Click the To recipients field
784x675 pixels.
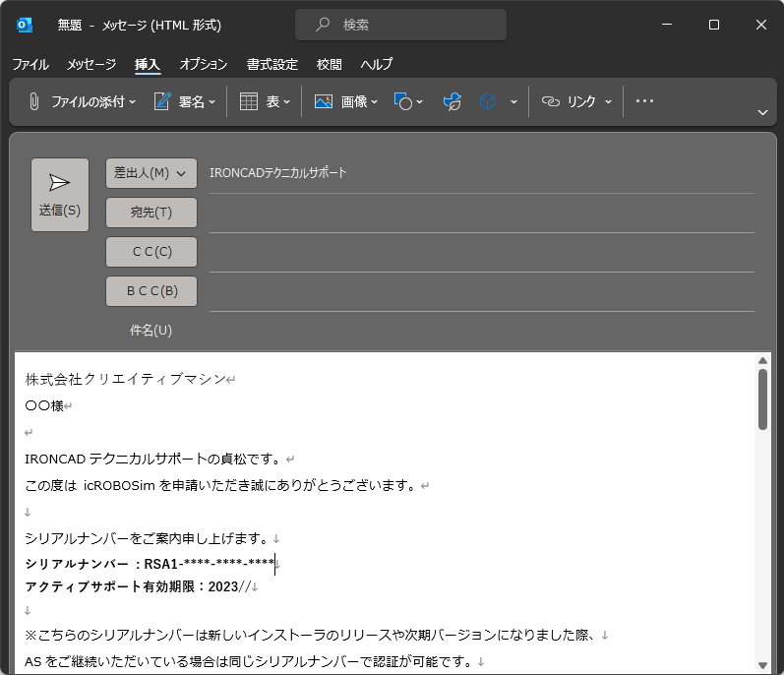coord(481,214)
